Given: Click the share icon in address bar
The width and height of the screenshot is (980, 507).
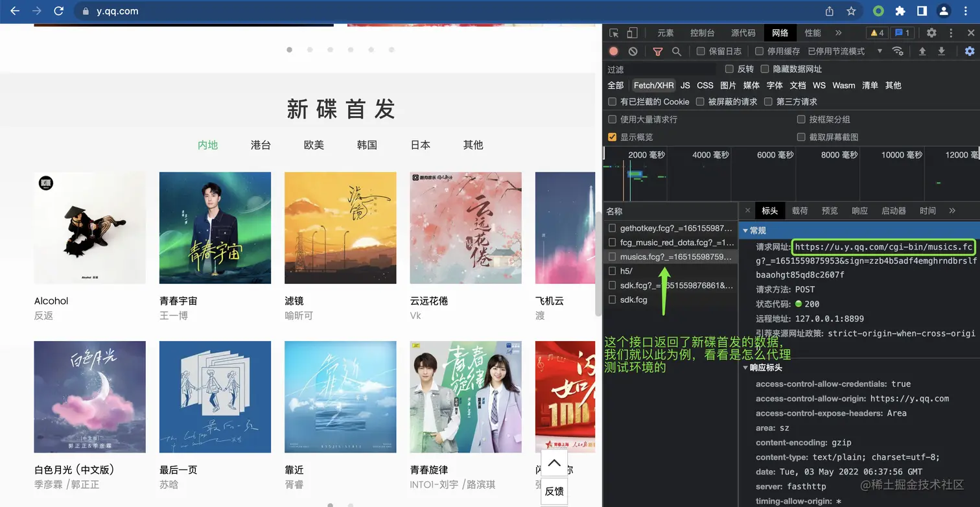Looking at the screenshot, I should (x=830, y=11).
